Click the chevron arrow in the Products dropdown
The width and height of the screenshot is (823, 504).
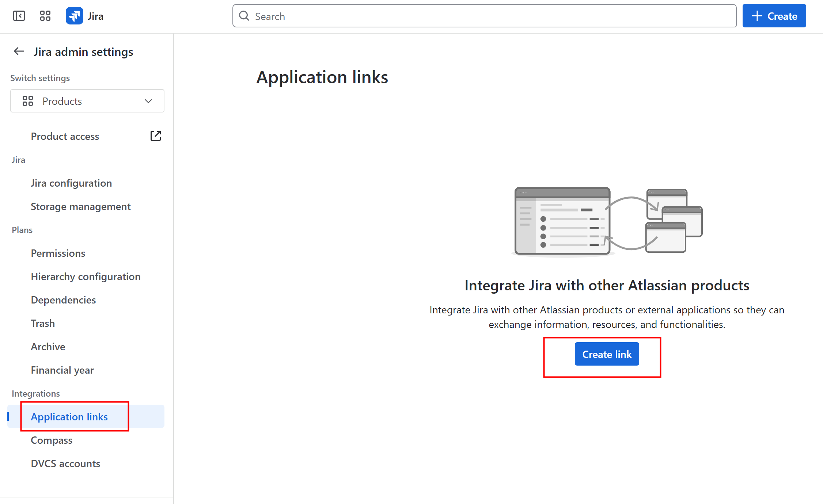click(148, 101)
